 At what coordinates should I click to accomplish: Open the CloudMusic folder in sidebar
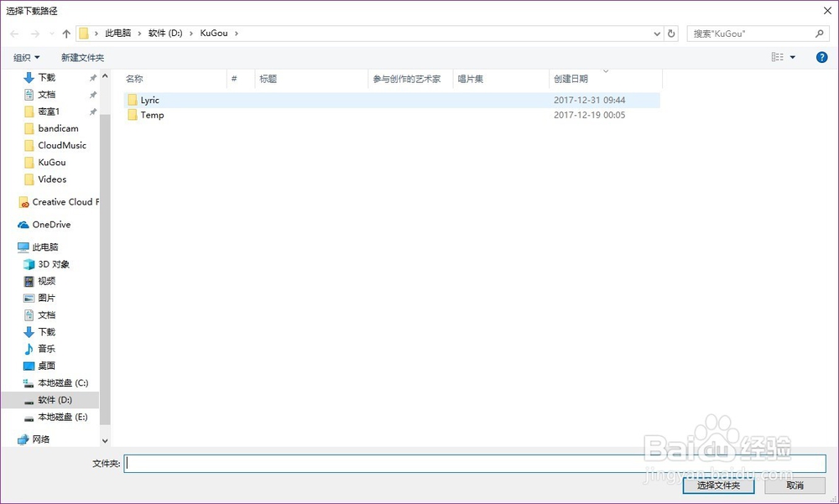(x=61, y=146)
